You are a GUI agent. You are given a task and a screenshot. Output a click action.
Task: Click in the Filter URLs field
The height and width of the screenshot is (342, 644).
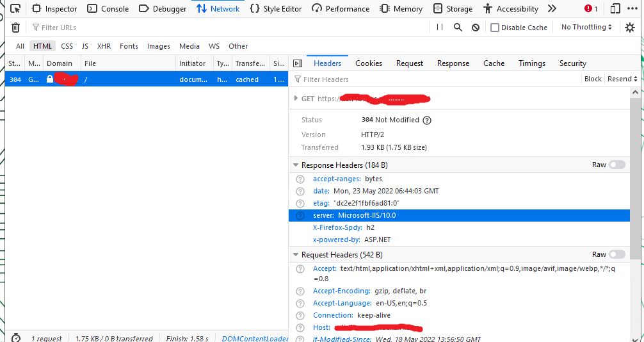pos(230,28)
